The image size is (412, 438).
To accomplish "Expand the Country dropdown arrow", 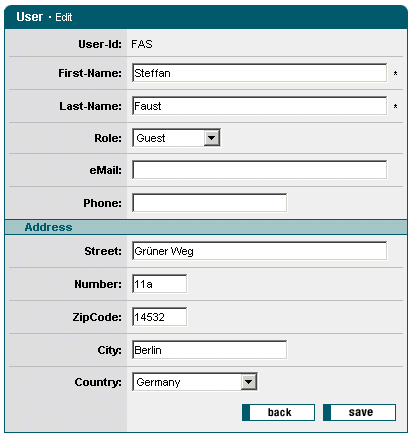I will (x=249, y=382).
